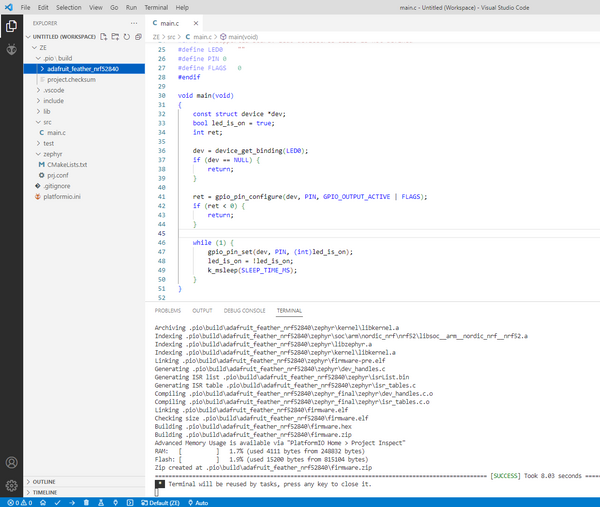Collapse all folders in Explorer
The width and height of the screenshot is (600, 507).
(x=138, y=37)
